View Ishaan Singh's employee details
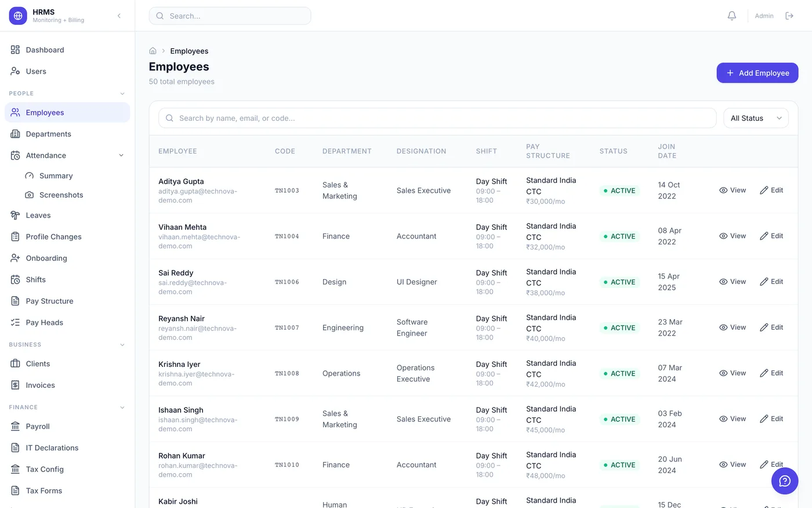Image resolution: width=812 pixels, height=508 pixels. tap(733, 419)
